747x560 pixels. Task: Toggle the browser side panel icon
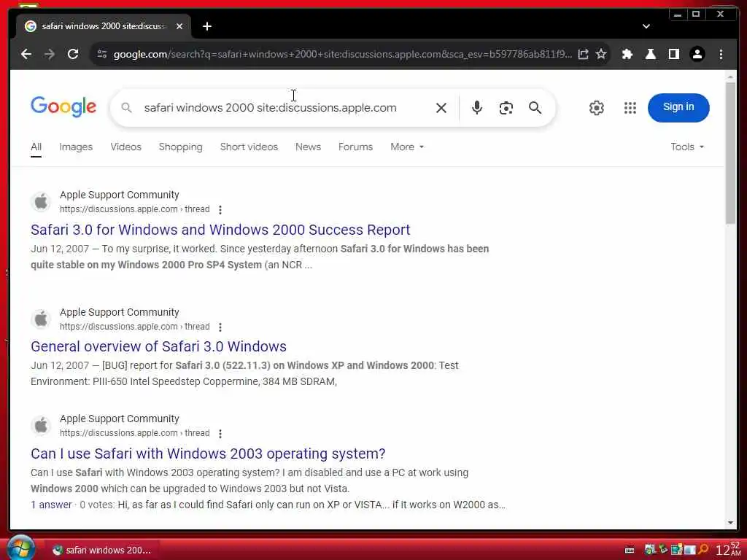pyautogui.click(x=673, y=54)
